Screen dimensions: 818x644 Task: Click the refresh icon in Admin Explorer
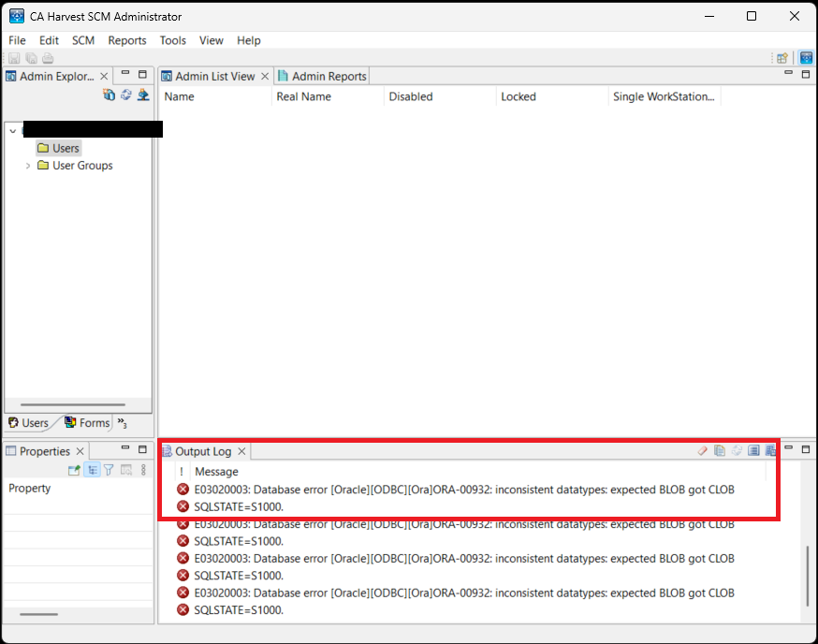pos(125,95)
